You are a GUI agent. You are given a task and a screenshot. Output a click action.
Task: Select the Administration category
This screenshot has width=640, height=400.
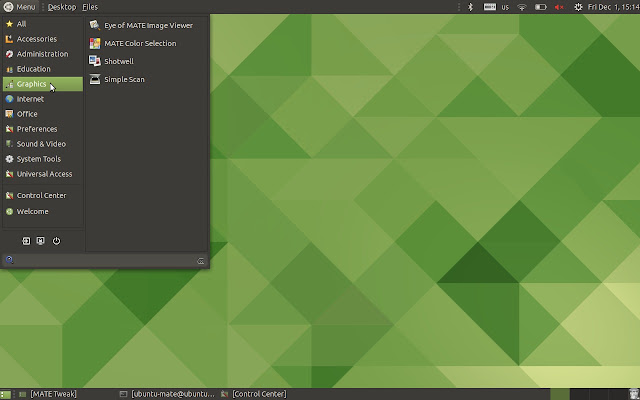[42, 54]
